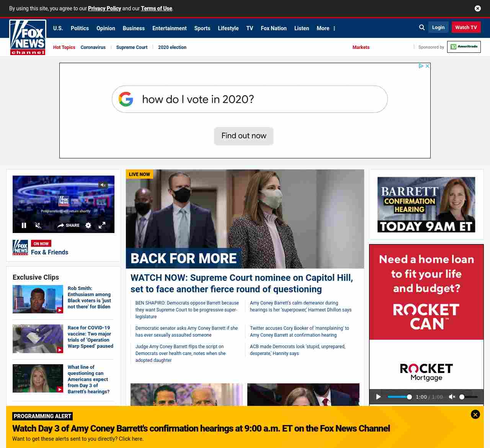Unmute the live video player
This screenshot has height=448, width=490.
(38, 225)
